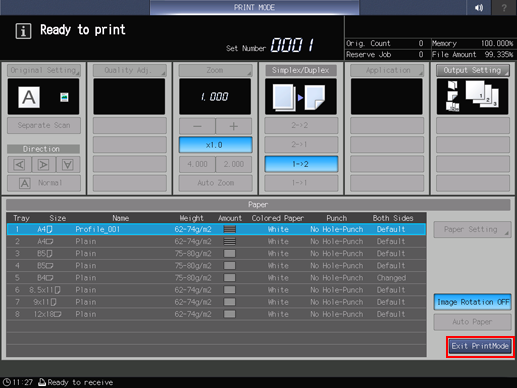Open help with the question mark icon
This screenshot has width=517, height=388.
(x=504, y=7)
